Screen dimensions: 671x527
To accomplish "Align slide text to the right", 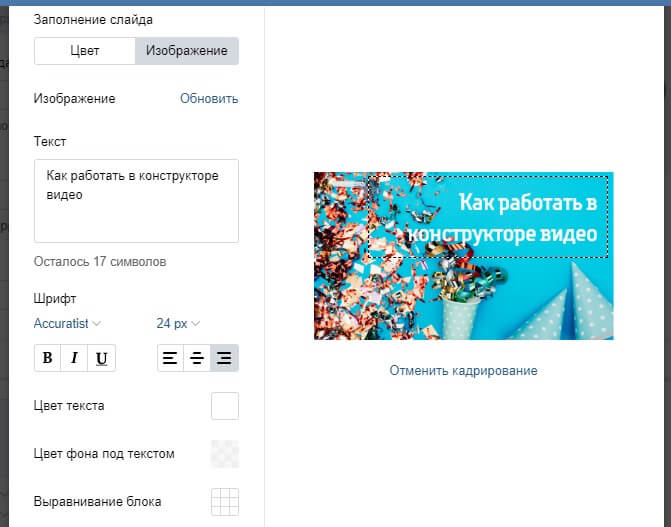I will (x=224, y=358).
